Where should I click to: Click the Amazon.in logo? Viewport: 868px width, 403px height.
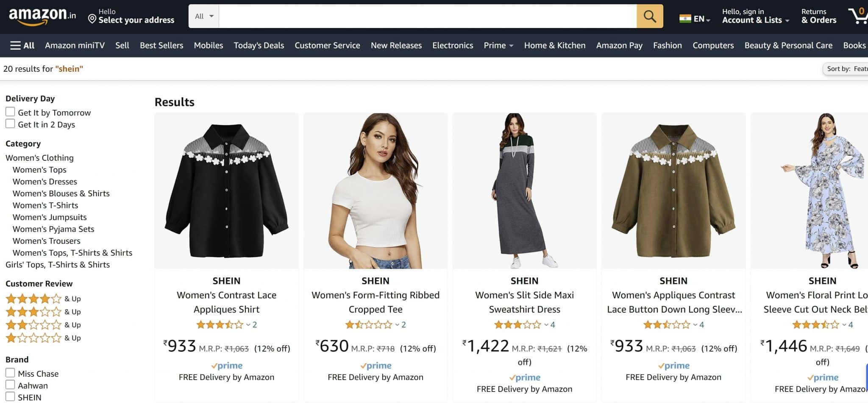42,16
